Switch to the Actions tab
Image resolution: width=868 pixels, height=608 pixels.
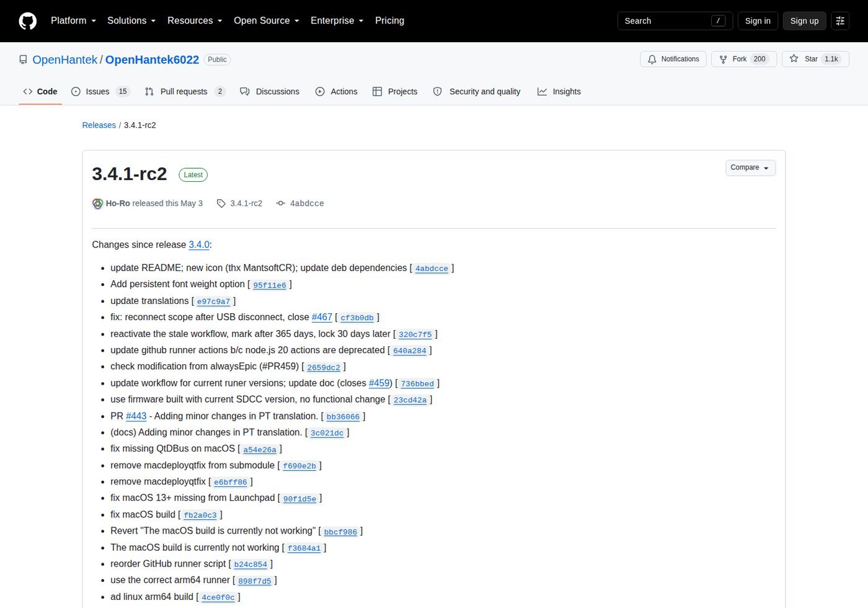[337, 91]
